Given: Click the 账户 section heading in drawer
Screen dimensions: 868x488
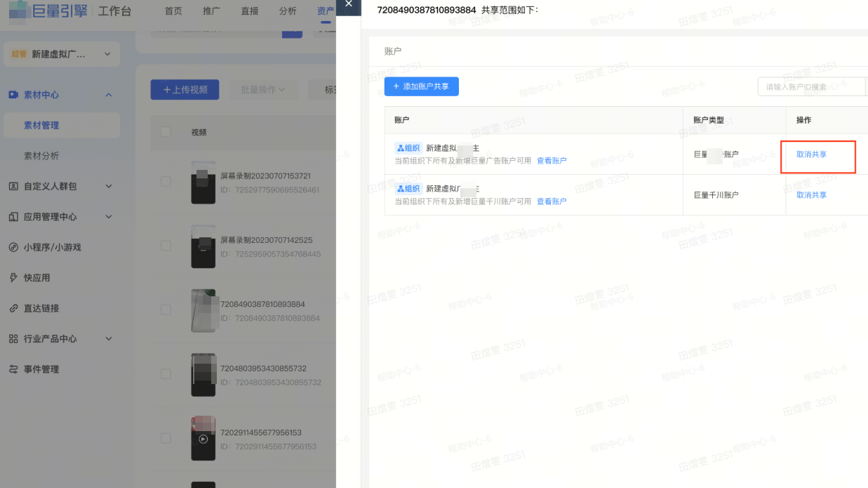Looking at the screenshot, I should click(393, 51).
